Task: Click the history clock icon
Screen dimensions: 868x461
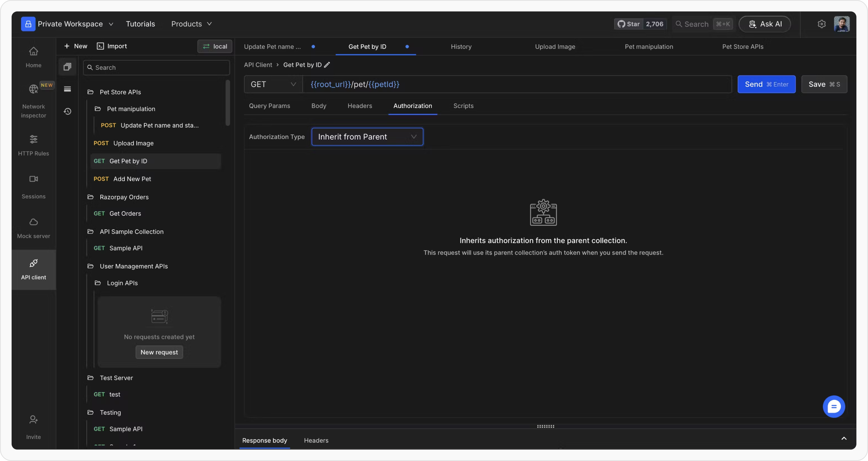Action: [67, 111]
